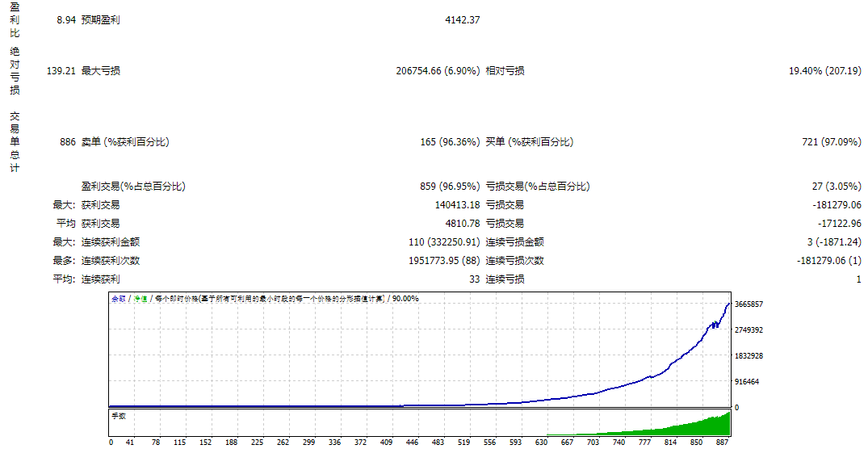The height and width of the screenshot is (449, 868).
Task: Click the 预期盈利 label
Action: 101,20
